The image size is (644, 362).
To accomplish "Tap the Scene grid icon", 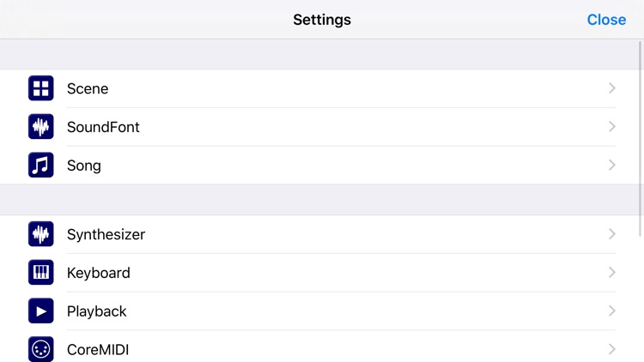I will coord(40,88).
